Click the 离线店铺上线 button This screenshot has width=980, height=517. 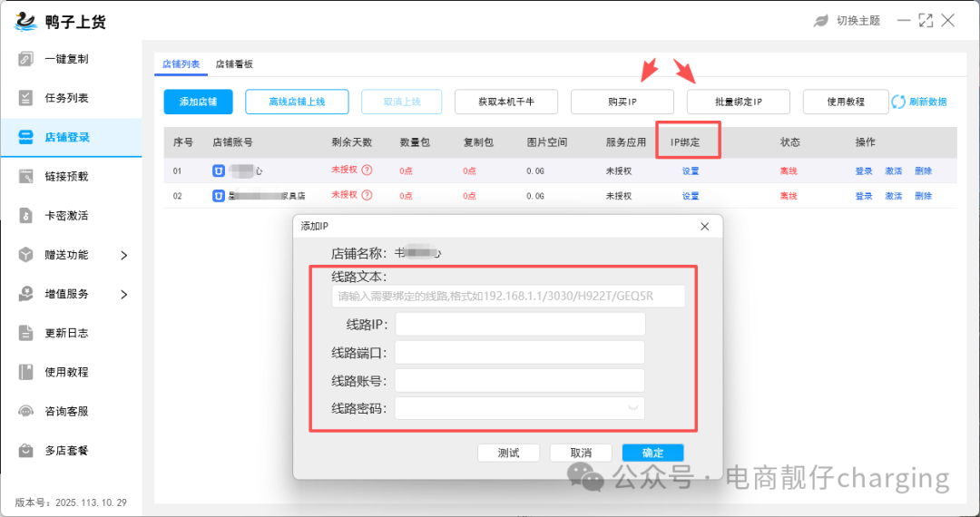click(297, 102)
